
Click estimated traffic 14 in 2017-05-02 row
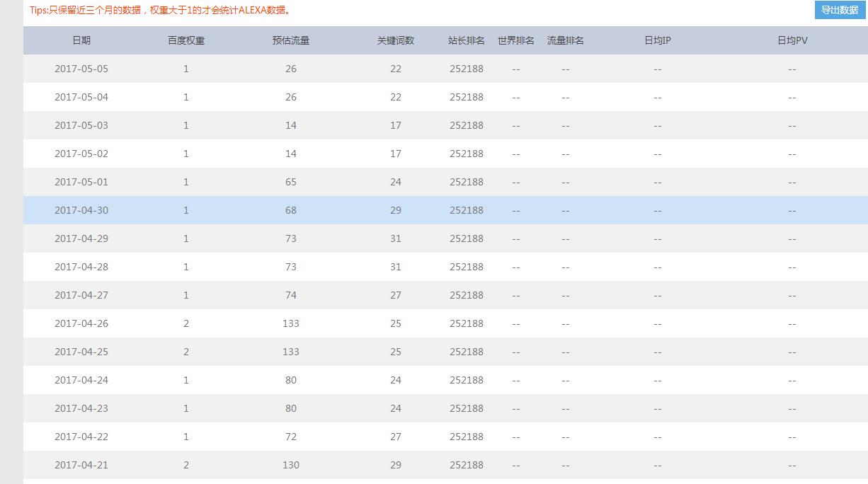pos(291,154)
